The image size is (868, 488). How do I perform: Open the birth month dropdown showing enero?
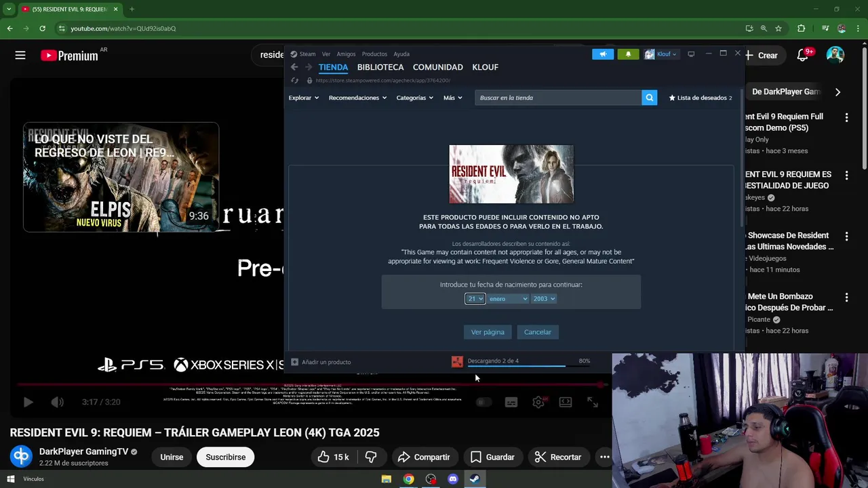[508, 299]
